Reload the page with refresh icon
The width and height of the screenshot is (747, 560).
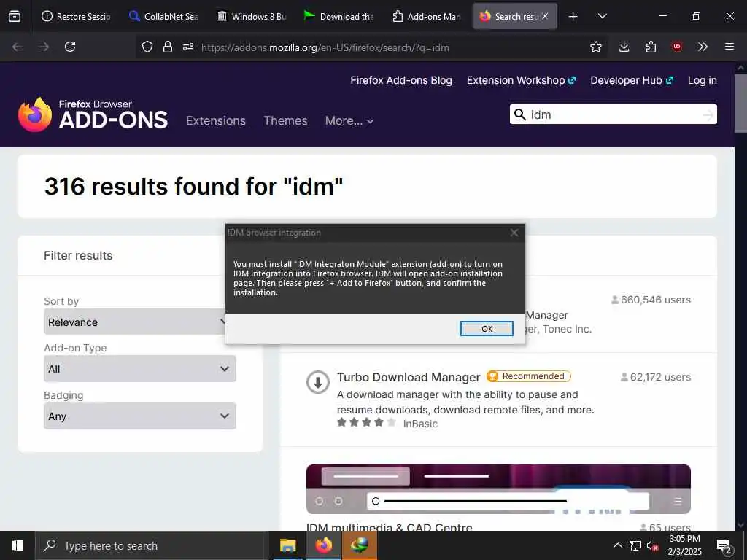[70, 47]
